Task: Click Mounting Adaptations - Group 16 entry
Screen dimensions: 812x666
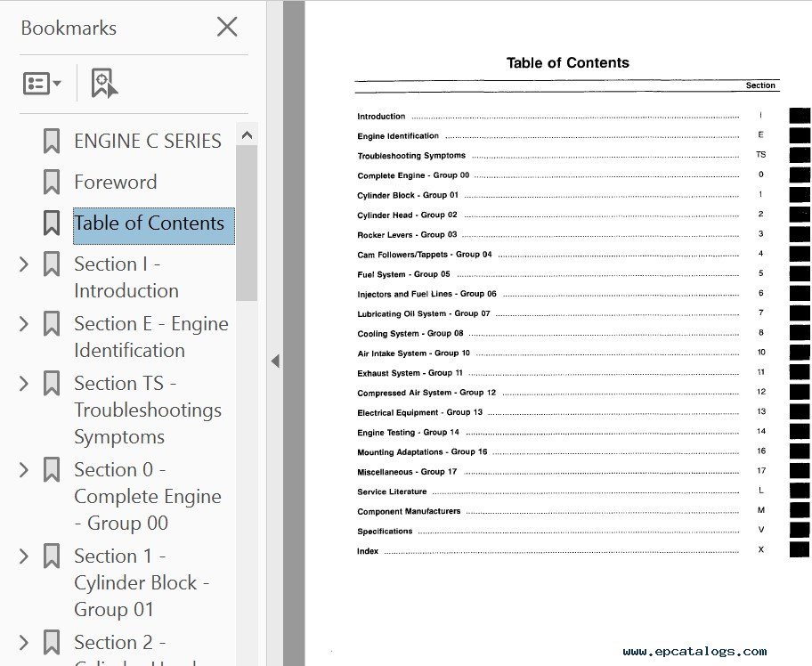Action: [x=422, y=452]
